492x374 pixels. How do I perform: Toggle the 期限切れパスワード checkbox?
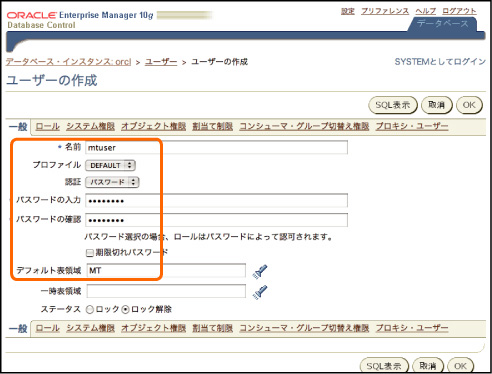[89, 253]
